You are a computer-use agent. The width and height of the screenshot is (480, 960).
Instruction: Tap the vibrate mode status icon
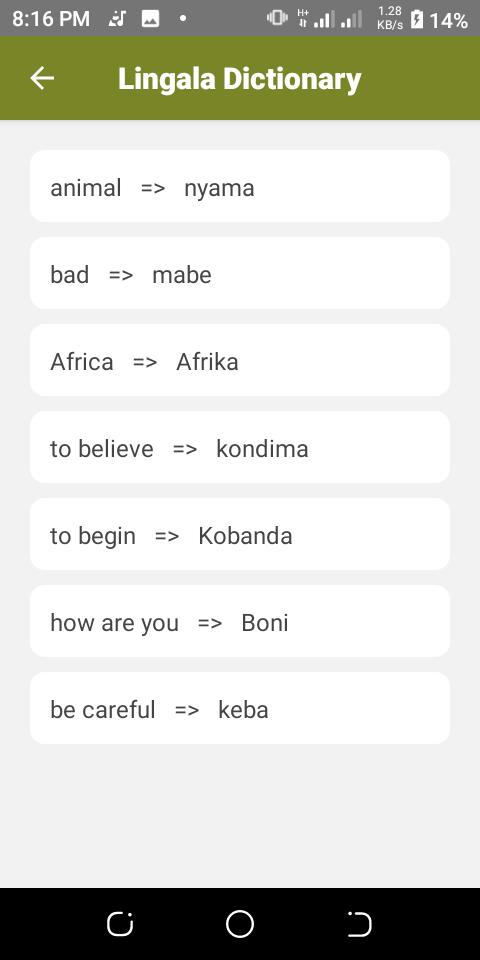[277, 18]
